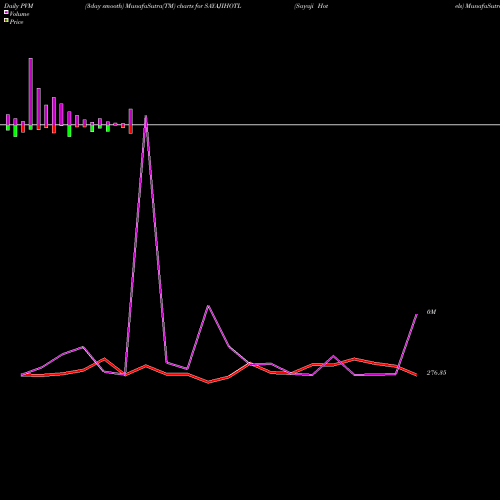Click the Volume legend color swatch
500x500 pixels.
click(6, 12)
